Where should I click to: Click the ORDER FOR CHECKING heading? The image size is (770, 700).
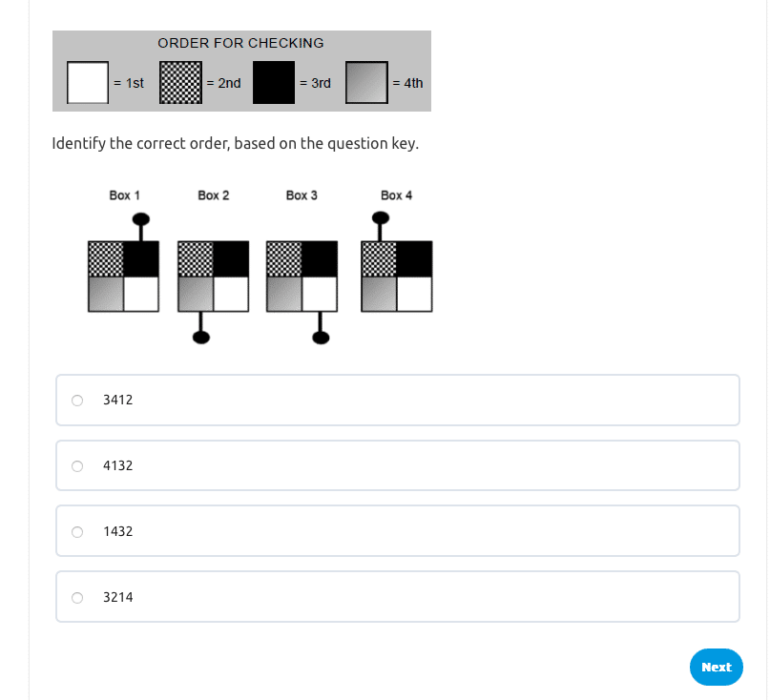tap(240, 43)
